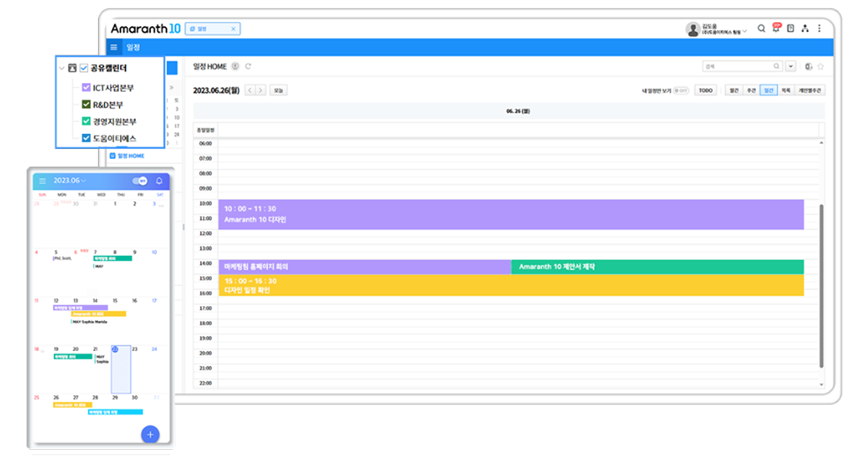Expand the user profile dropdown chevron
The height and width of the screenshot is (456, 868).
pyautogui.click(x=745, y=31)
